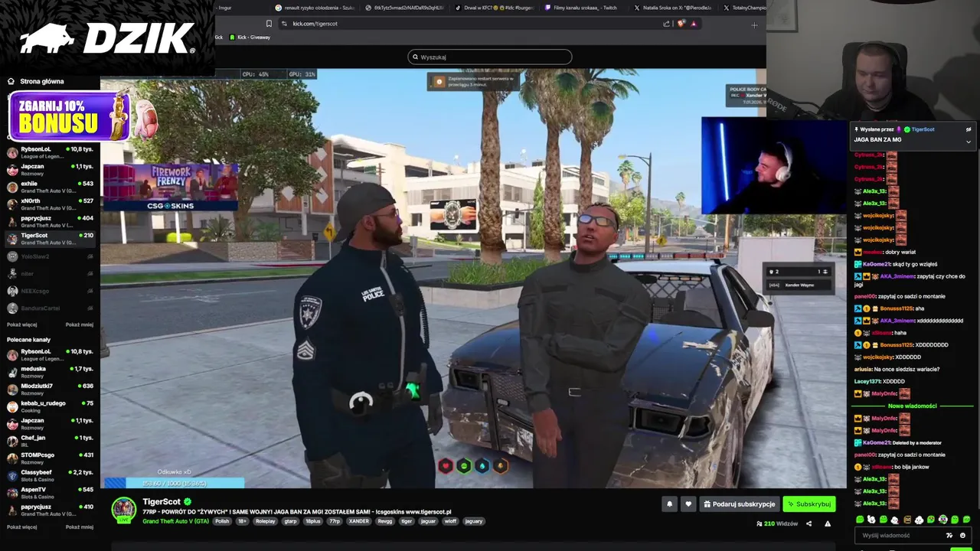Click the ZGARNIJ 10% BONUSU banner
980x551 pixels.
69,117
